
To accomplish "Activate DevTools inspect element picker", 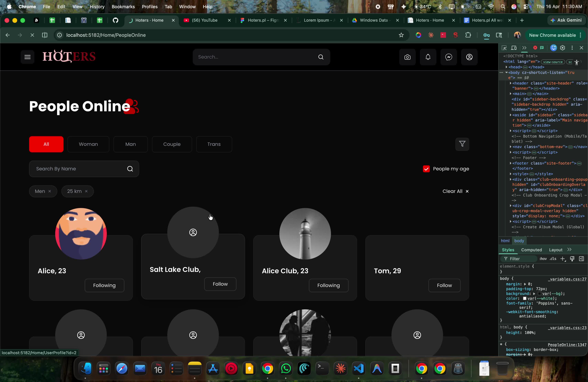I will pyautogui.click(x=504, y=48).
